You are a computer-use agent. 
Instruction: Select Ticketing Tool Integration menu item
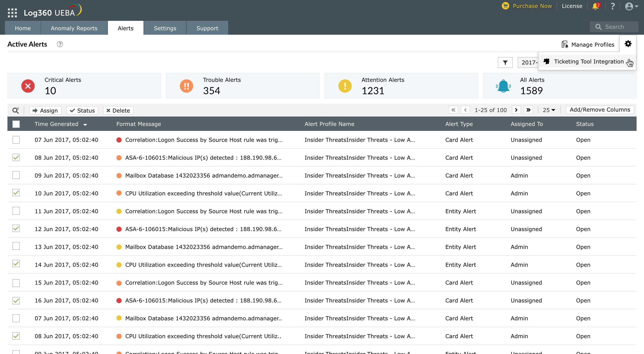click(x=588, y=61)
